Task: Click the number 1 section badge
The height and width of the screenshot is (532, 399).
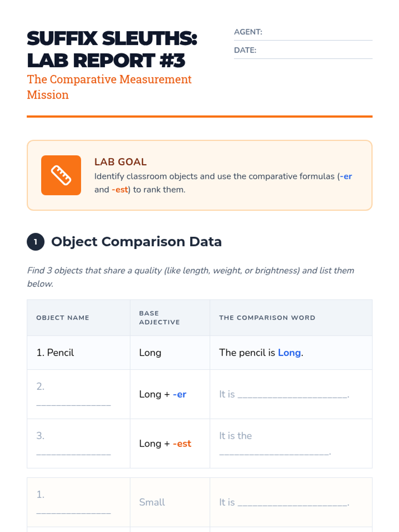Action: [36, 242]
